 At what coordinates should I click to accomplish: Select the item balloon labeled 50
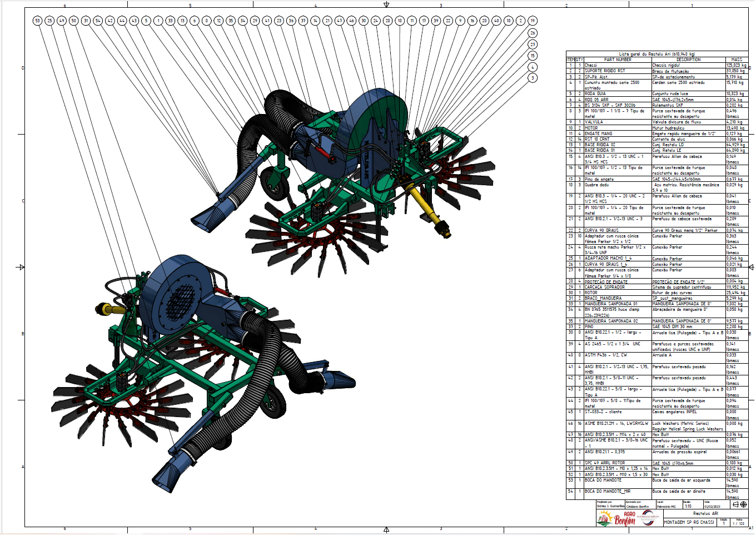coord(73,21)
